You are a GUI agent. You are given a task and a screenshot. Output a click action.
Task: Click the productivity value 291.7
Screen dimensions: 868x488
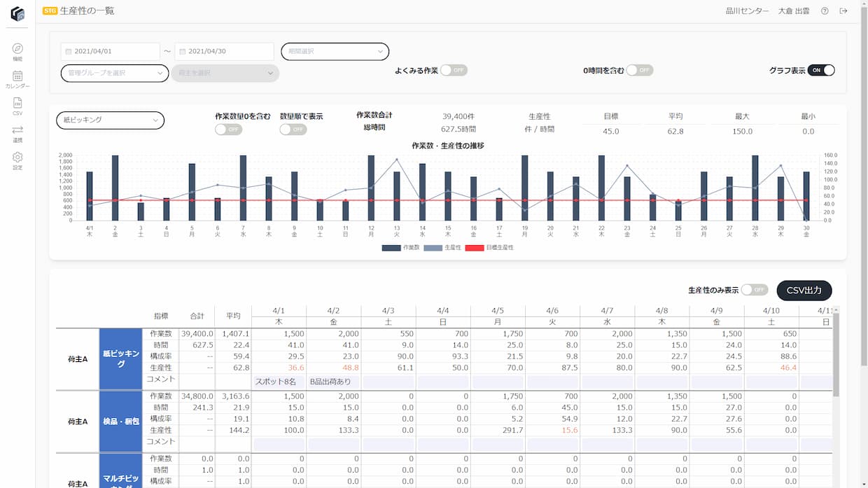(x=512, y=430)
